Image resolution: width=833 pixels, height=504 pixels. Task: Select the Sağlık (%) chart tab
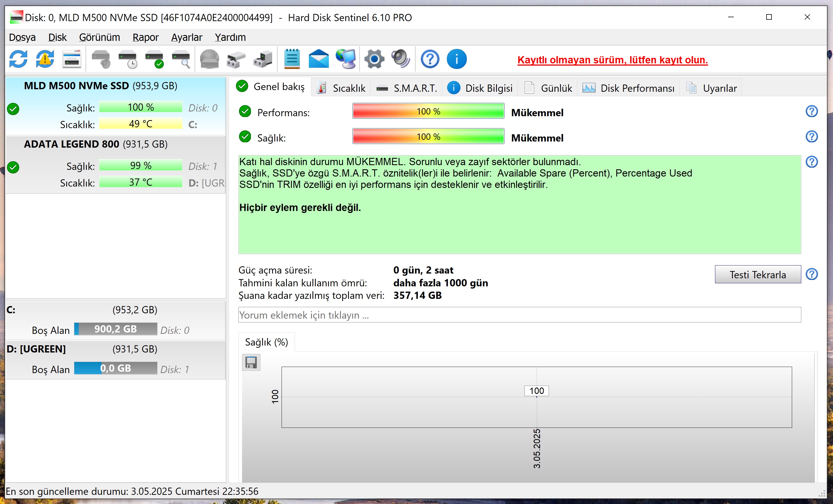click(x=266, y=342)
